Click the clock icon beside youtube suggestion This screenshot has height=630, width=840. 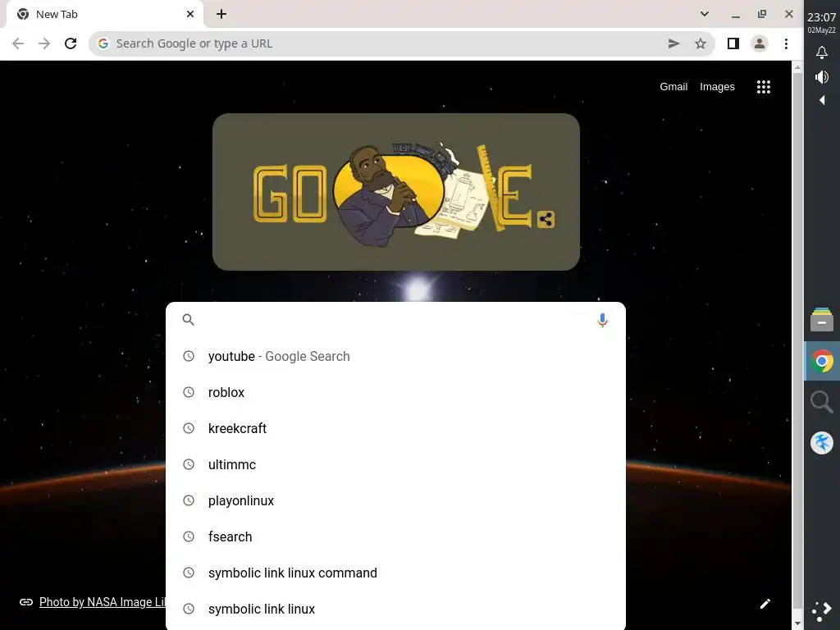(x=189, y=356)
